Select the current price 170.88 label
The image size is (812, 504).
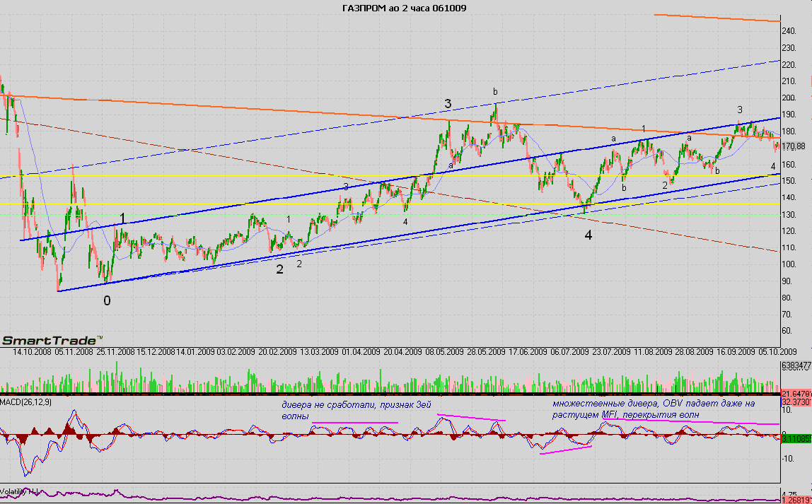pyautogui.click(x=794, y=146)
